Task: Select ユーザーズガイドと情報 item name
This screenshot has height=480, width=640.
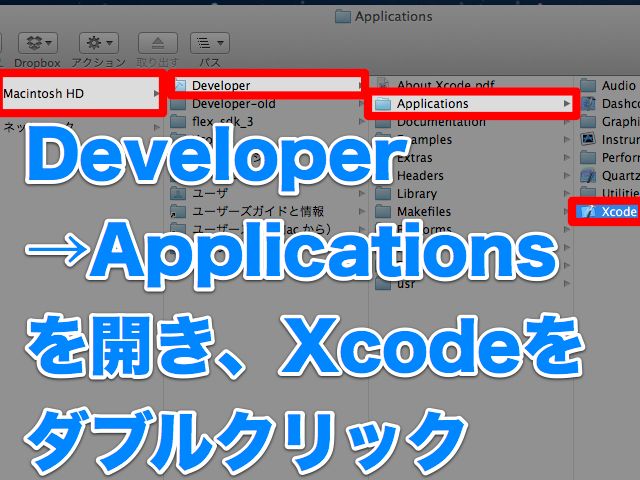Action: [258, 211]
